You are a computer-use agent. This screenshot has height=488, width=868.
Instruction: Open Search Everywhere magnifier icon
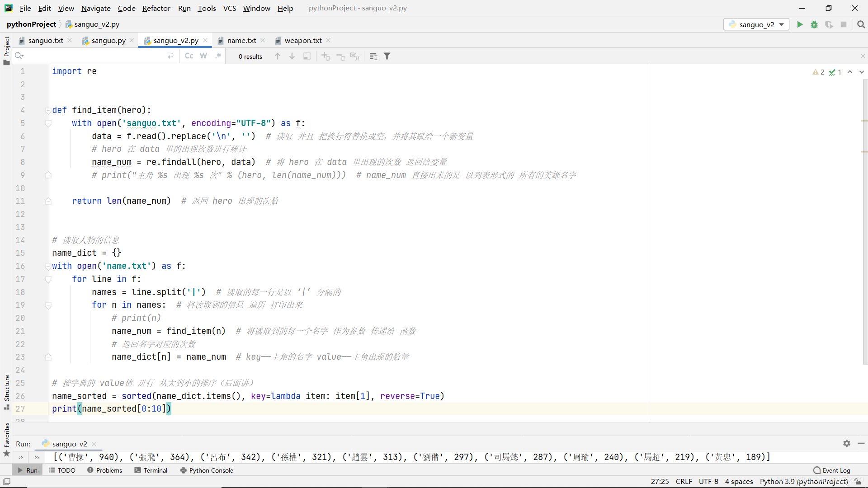pos(861,24)
